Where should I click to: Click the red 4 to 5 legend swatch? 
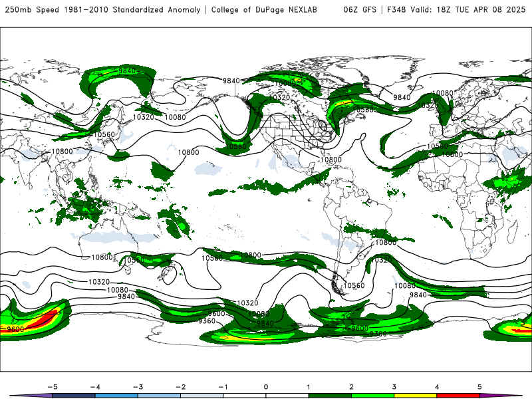pyautogui.click(x=458, y=396)
